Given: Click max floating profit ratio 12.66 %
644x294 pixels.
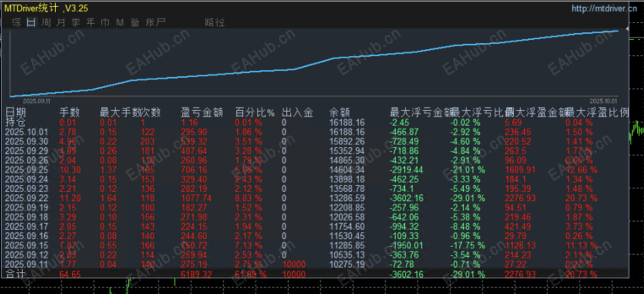Looking at the screenshot, I should click(582, 170).
